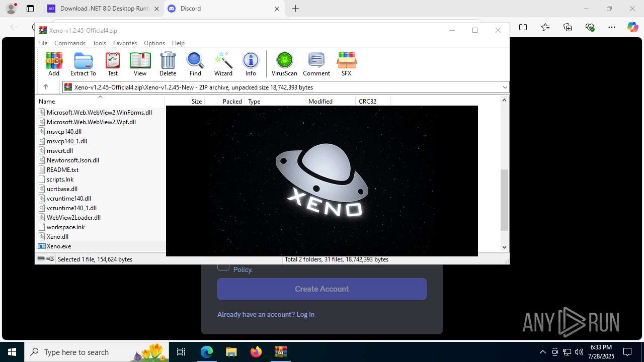Sort by the Modified column header
This screenshot has height=362, width=644.
(331, 101)
